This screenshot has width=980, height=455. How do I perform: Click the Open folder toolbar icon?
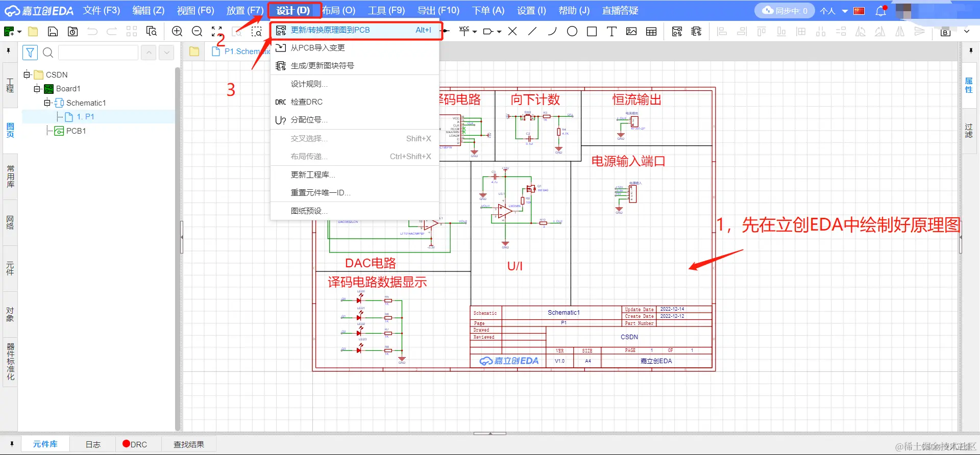33,32
